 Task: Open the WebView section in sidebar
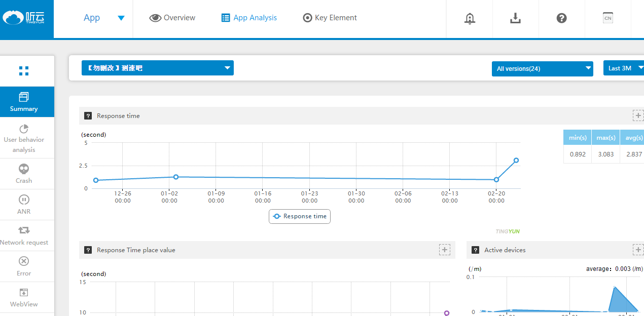pos(24,297)
